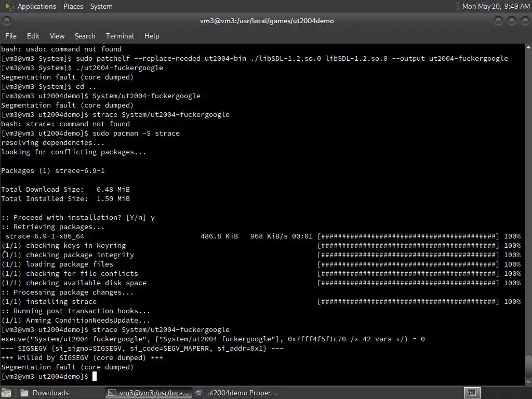
Task: Open the Terminal menu in menu bar
Action: 120,36
